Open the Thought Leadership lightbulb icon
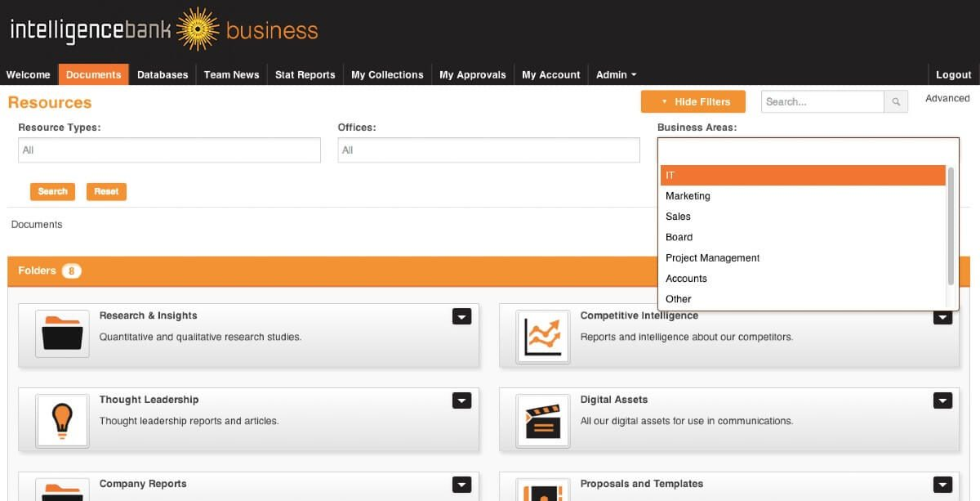This screenshot has width=980, height=501. click(62, 420)
